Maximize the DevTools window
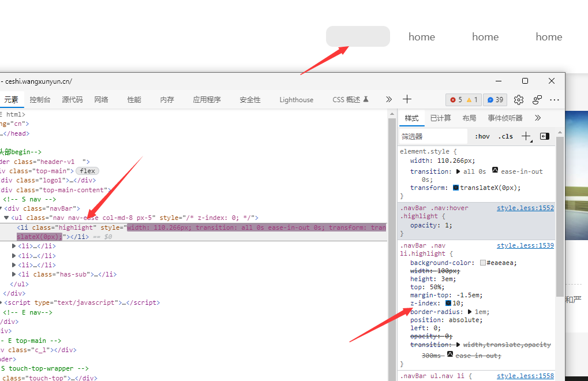The width and height of the screenshot is (588, 381). click(525, 81)
